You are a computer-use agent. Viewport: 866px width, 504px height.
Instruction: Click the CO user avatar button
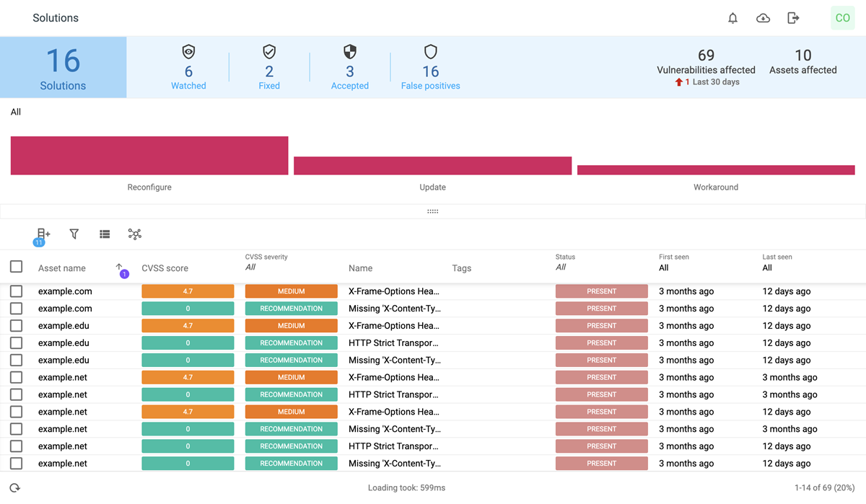842,18
